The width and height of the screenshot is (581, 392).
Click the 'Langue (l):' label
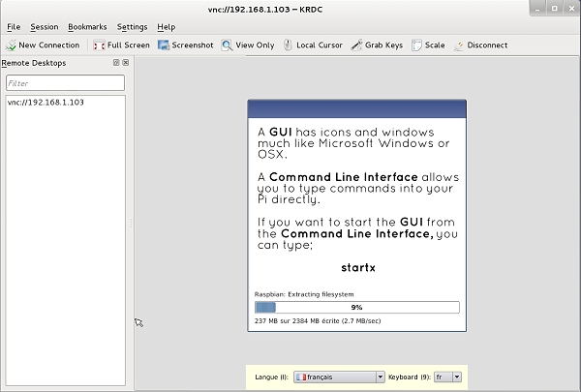tap(271, 377)
